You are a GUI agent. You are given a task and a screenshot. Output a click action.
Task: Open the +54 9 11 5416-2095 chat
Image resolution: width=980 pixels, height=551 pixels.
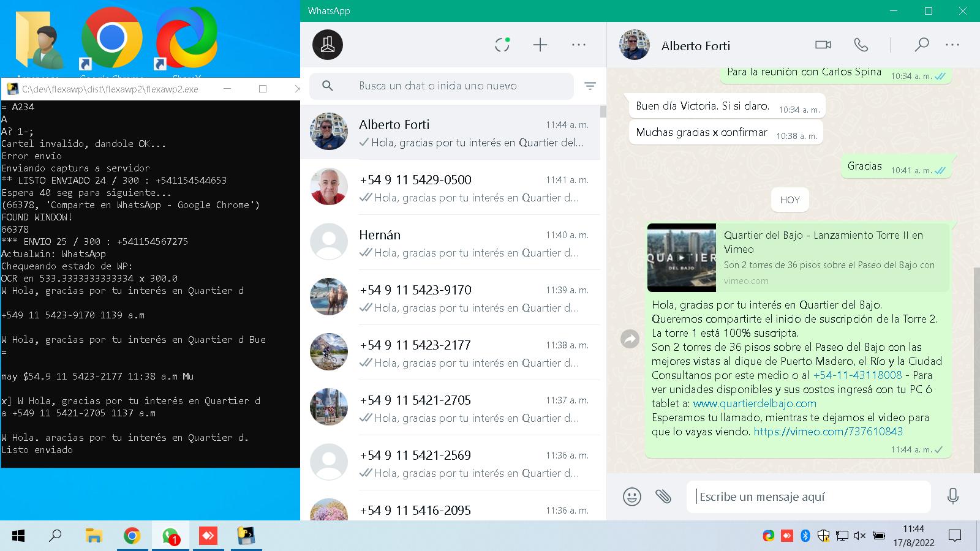[450, 507]
